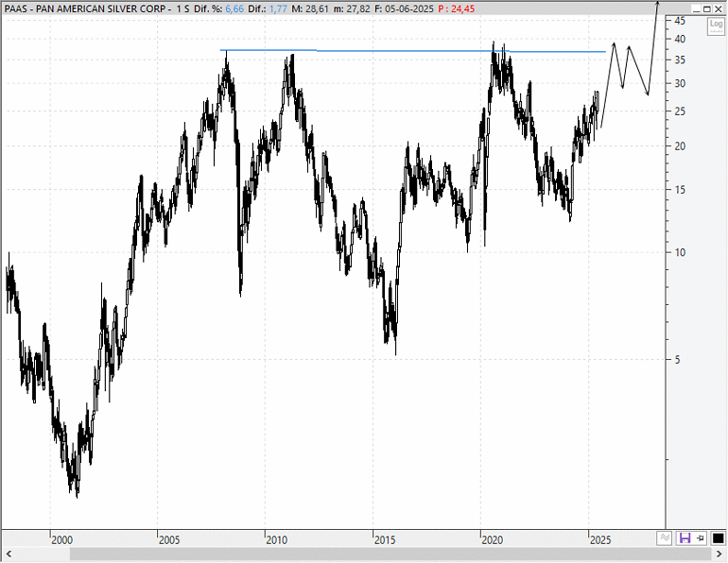Click the PAAS - PAN AMERICAN SILVER CORP title
This screenshot has width=728, height=563.
pyautogui.click(x=85, y=9)
